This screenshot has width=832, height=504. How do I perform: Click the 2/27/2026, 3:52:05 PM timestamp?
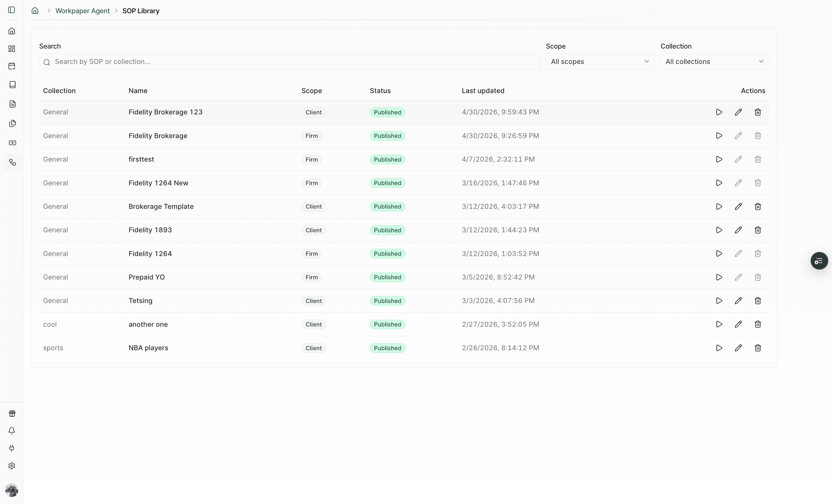pyautogui.click(x=500, y=324)
